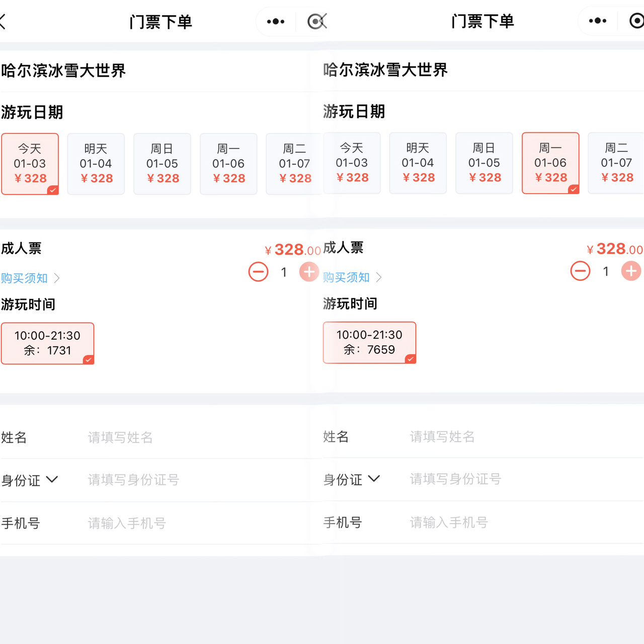
Task: Choose time slot with 余 1731 remaining
Action: click(48, 344)
